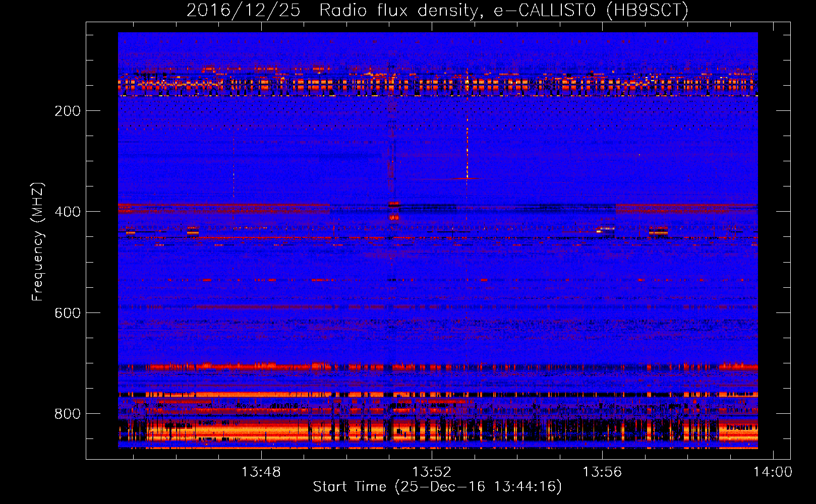Screen dimensions: 816x504
Task: Click the 13:48 time tick label
Action: [x=261, y=472]
